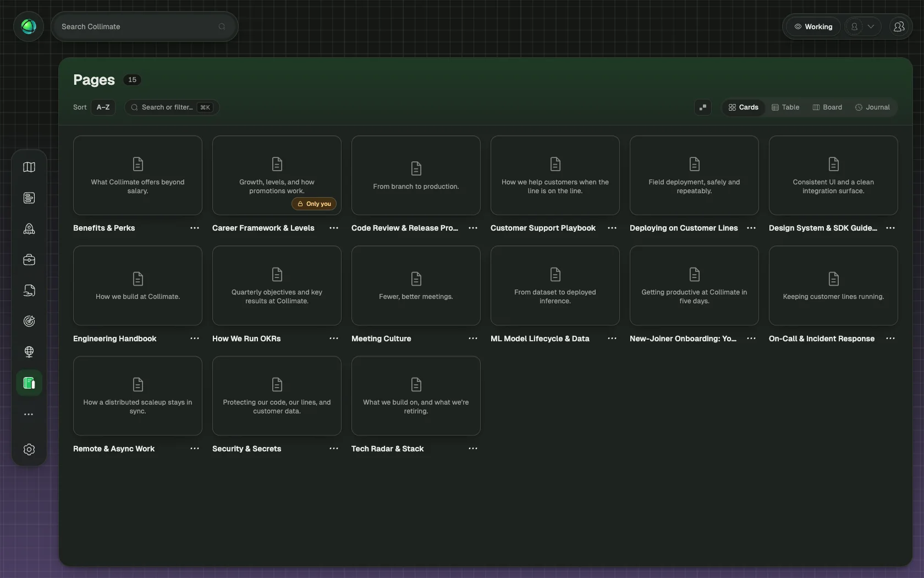
Task: Click the magnifier icon in Search Collimate
Action: tap(222, 26)
